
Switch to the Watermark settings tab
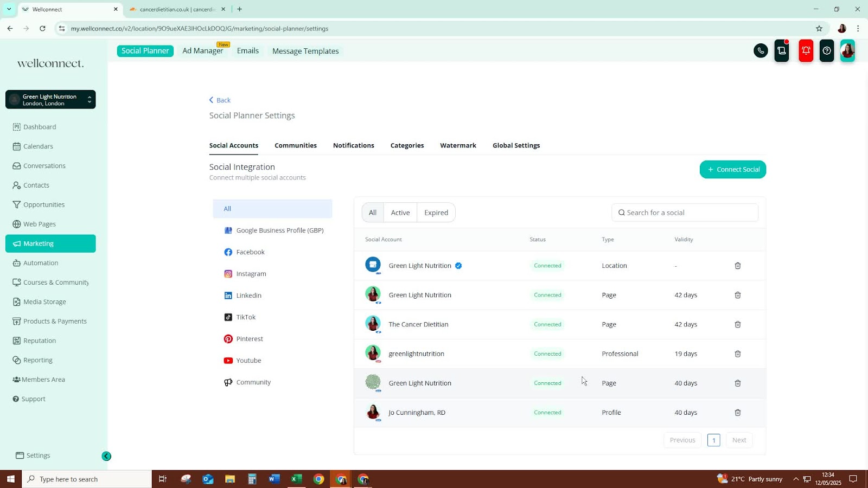click(458, 145)
